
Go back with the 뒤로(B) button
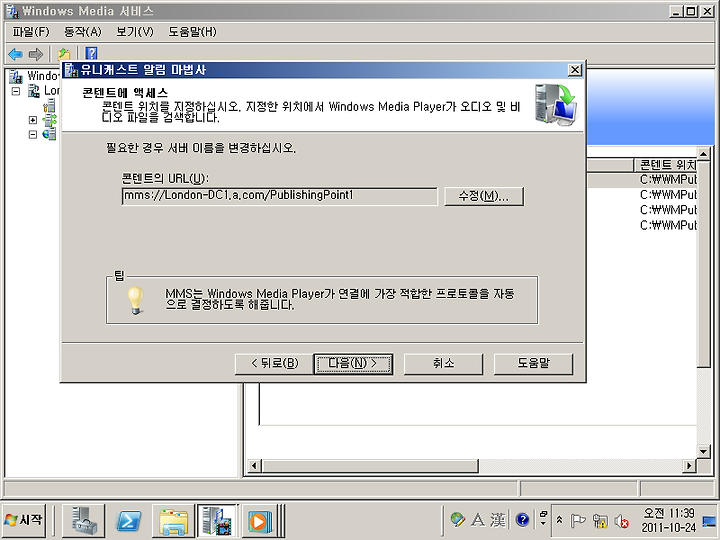click(x=274, y=364)
